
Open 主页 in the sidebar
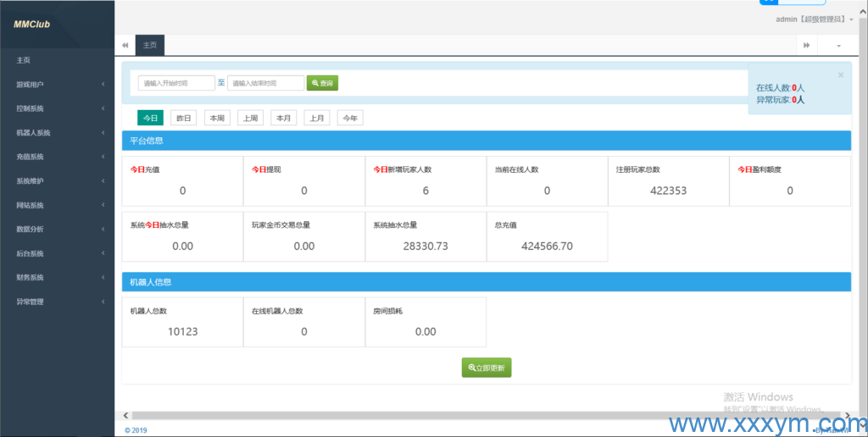click(24, 60)
